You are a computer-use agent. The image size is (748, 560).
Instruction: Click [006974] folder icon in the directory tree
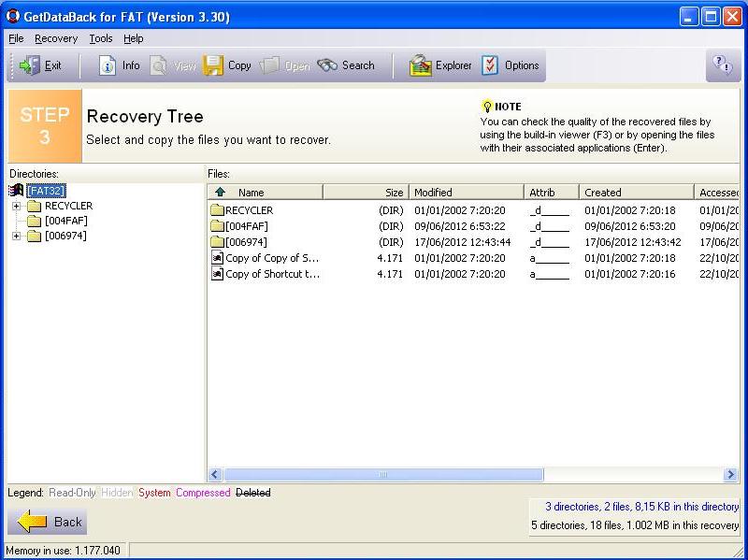click(x=34, y=237)
